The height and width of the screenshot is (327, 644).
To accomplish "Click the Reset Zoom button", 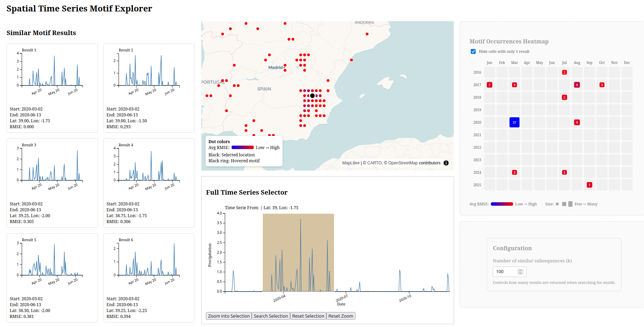I will click(341, 316).
